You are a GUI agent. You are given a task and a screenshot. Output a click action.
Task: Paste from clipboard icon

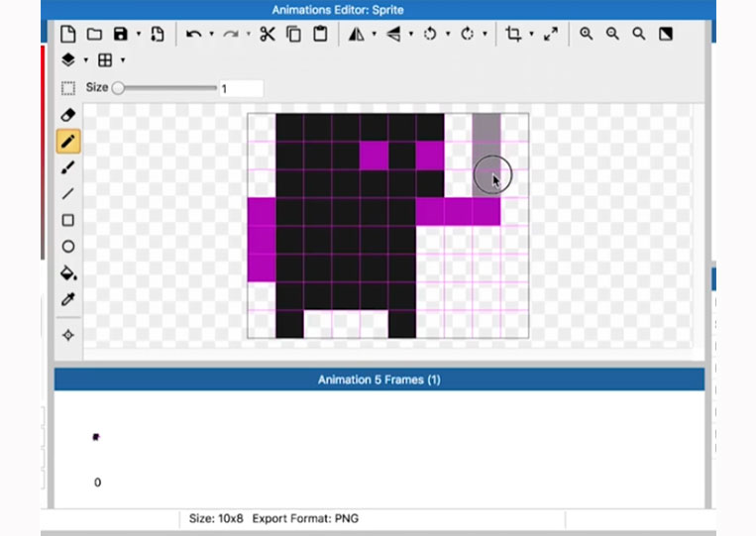pyautogui.click(x=320, y=34)
